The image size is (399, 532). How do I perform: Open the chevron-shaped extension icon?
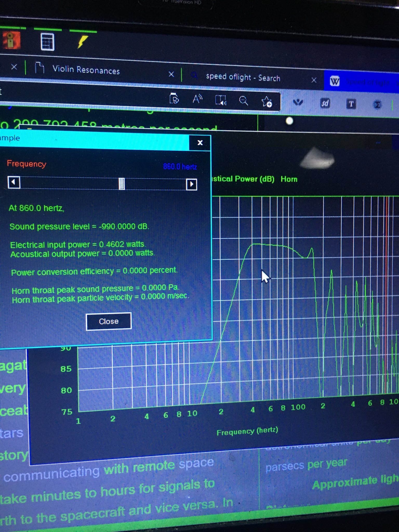[298, 102]
